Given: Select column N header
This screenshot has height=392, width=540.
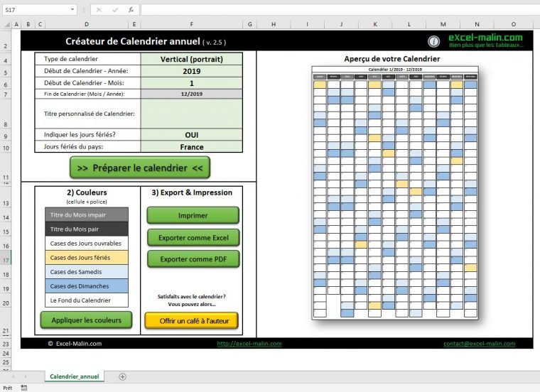Looking at the screenshot, I should click(477, 24).
